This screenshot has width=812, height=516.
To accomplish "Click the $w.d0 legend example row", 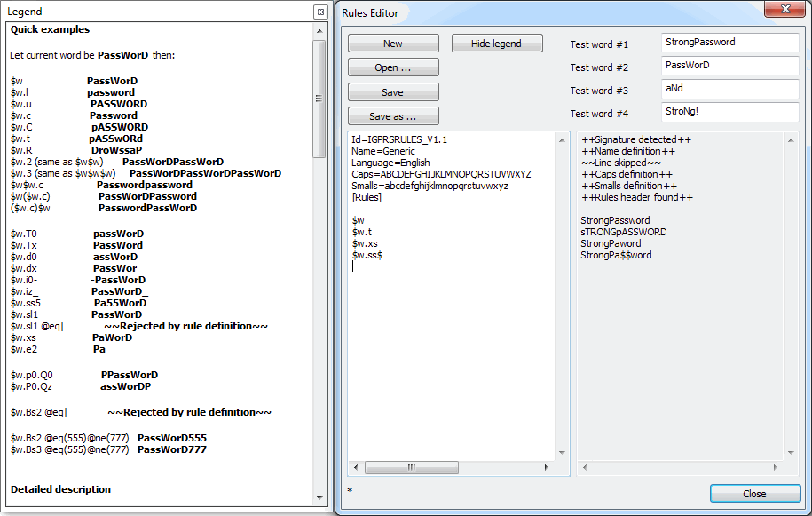I will click(x=74, y=257).
